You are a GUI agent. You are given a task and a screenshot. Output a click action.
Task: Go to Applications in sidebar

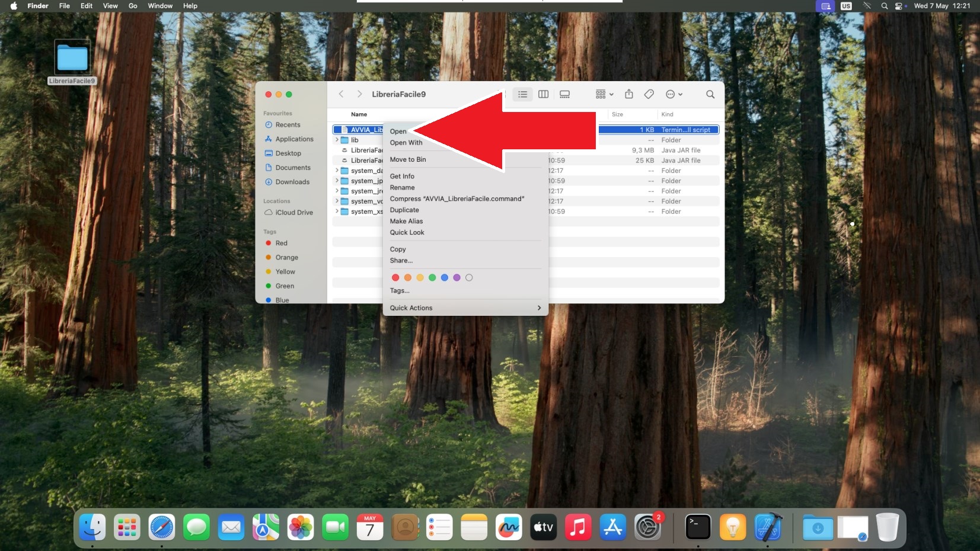pyautogui.click(x=294, y=139)
